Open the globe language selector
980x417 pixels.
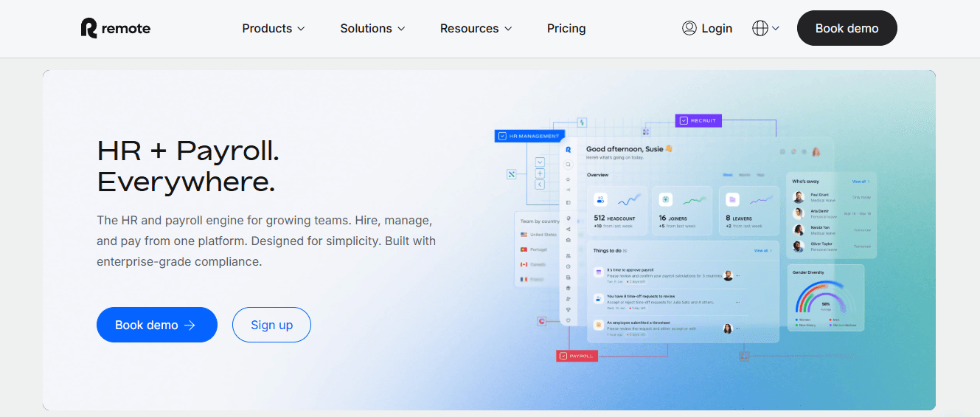(765, 28)
